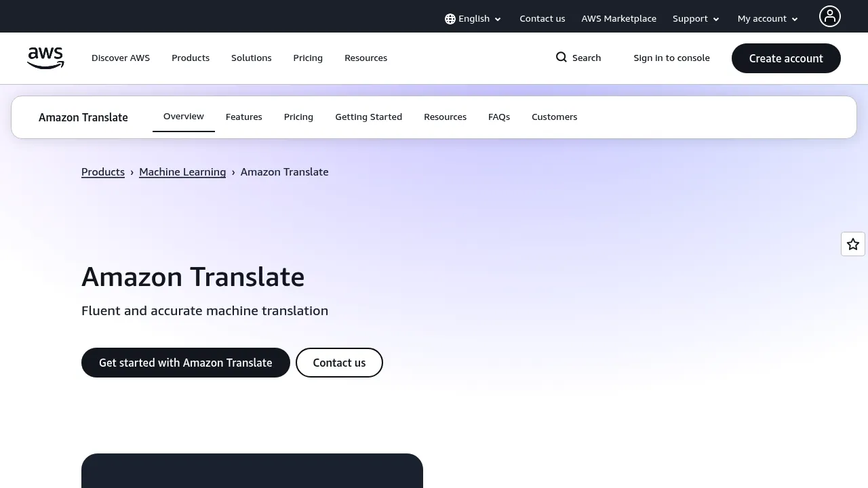
Task: Click the Amazon Translate page heading
Action: point(193,277)
